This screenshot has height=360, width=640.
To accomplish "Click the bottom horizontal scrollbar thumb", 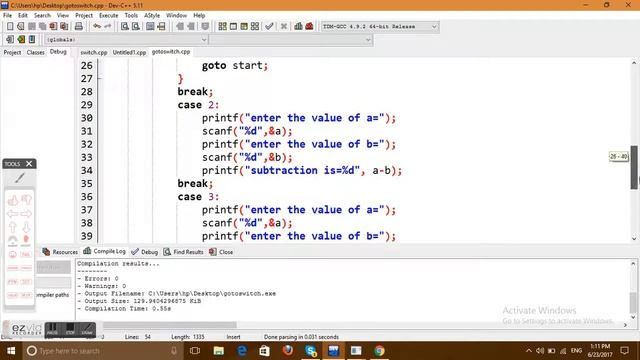I will 170,325.
